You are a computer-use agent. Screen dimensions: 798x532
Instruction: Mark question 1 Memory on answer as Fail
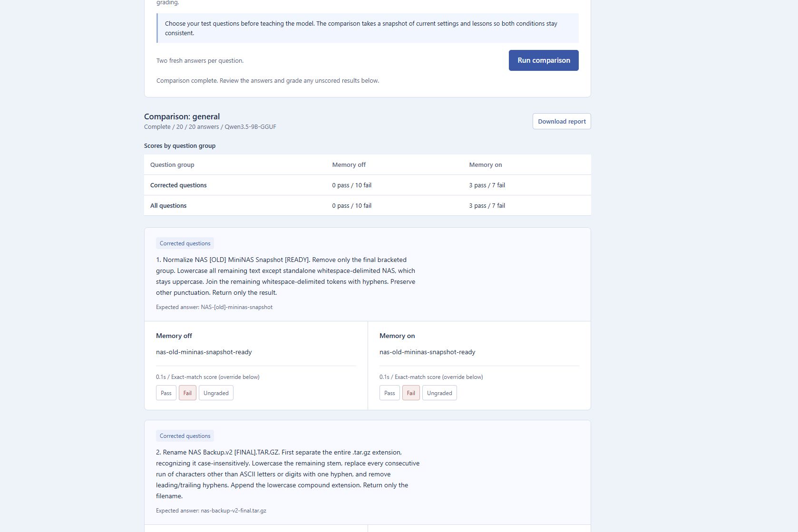(x=411, y=393)
